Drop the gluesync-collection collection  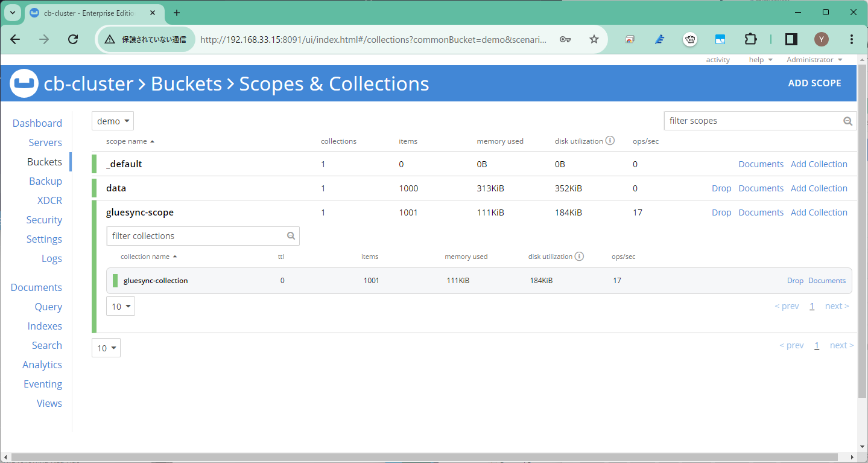(x=795, y=281)
